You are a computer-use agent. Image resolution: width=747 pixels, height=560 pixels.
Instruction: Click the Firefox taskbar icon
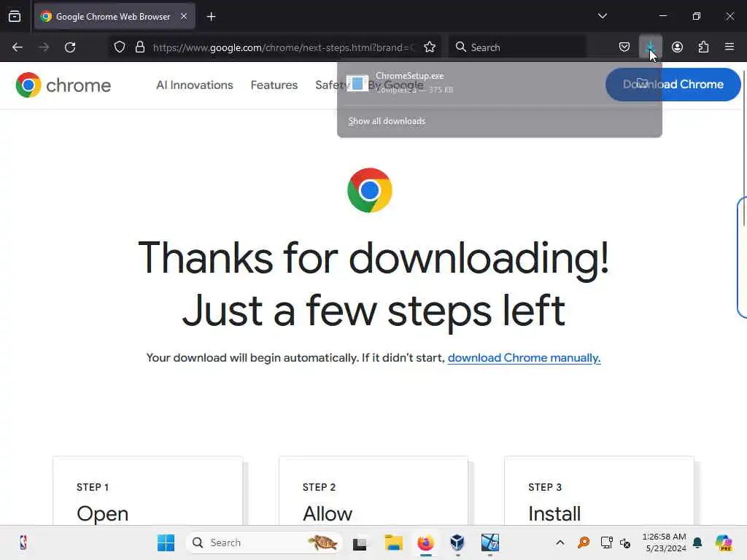point(425,542)
